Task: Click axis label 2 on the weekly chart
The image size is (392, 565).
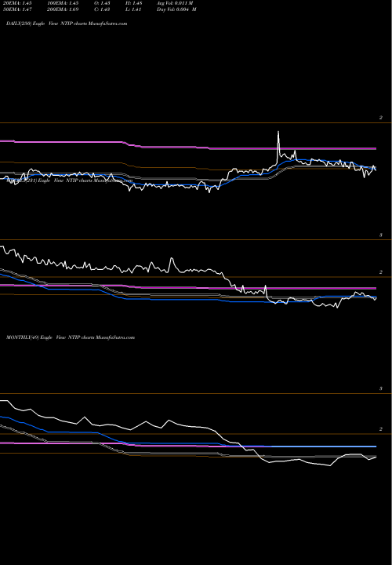Action: pos(380,272)
